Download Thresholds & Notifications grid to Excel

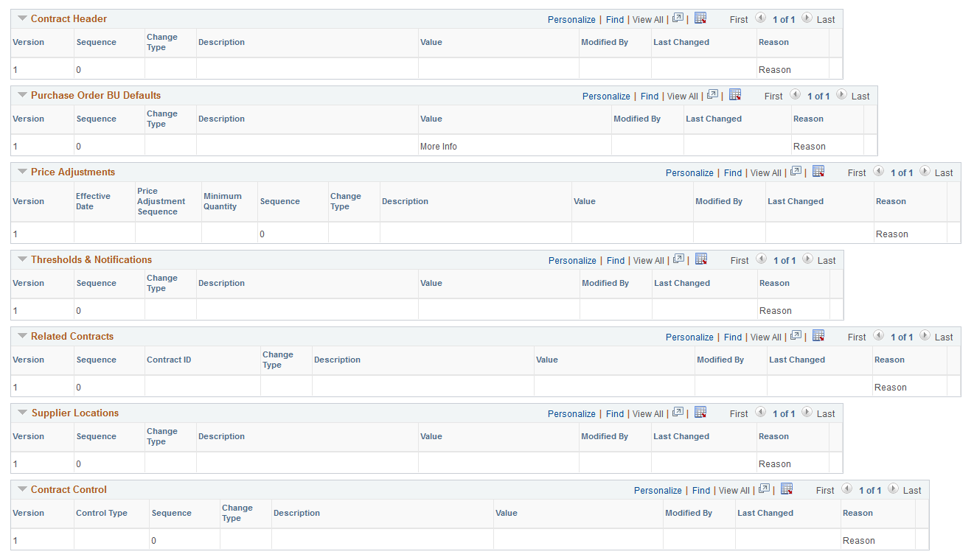point(701,259)
